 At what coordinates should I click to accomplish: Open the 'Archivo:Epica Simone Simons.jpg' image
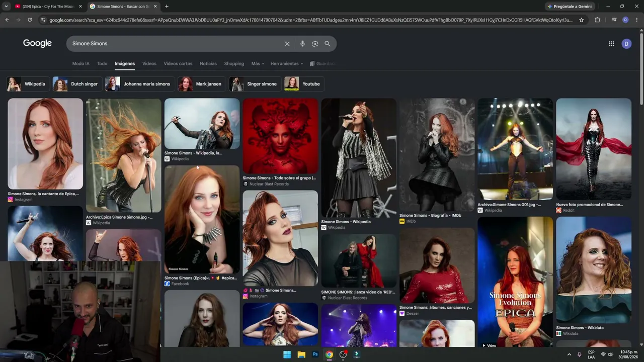pyautogui.click(x=124, y=155)
